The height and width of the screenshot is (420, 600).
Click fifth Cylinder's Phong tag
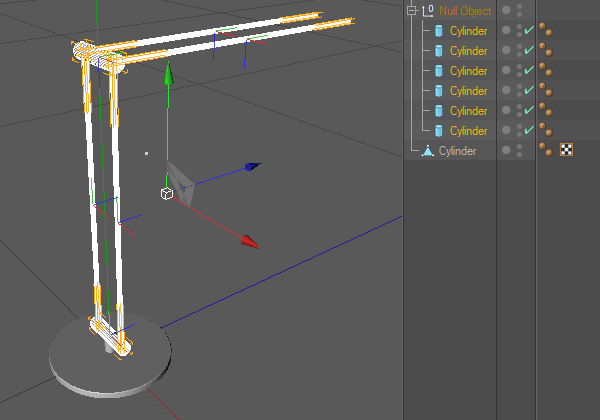(546, 110)
